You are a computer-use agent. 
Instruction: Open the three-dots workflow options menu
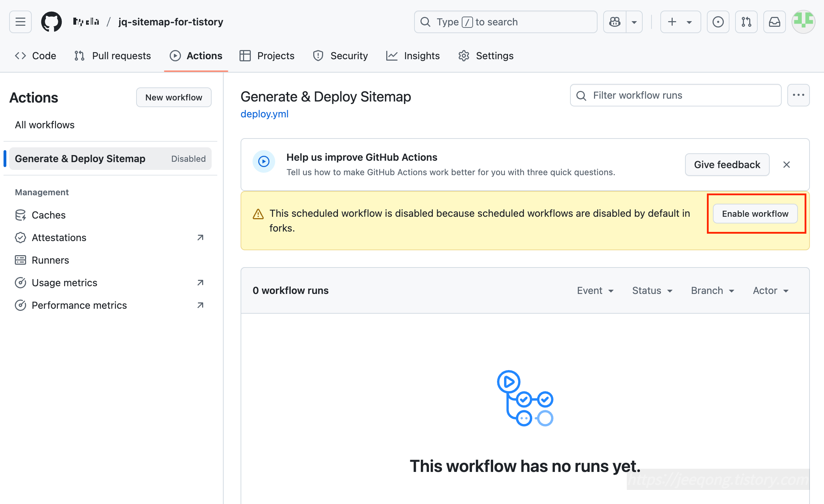point(798,95)
